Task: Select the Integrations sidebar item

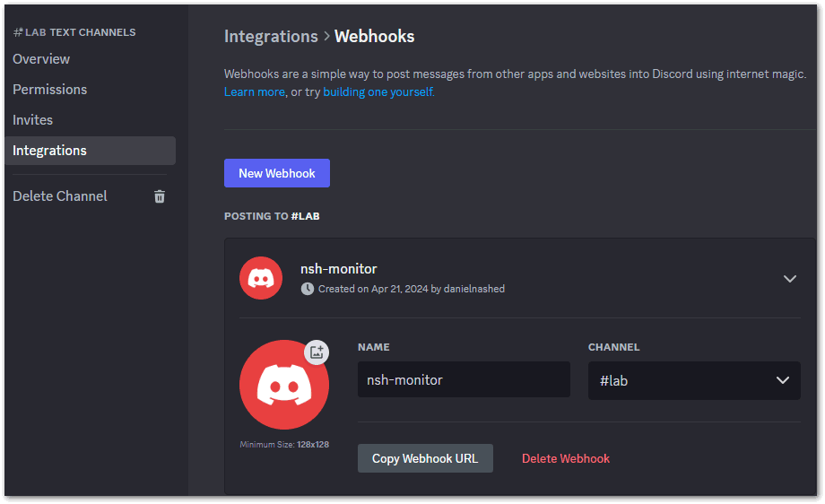Action: (90, 151)
